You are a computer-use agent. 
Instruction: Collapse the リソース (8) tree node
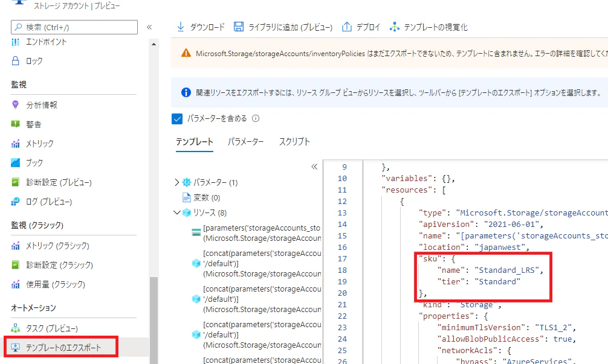point(177,212)
